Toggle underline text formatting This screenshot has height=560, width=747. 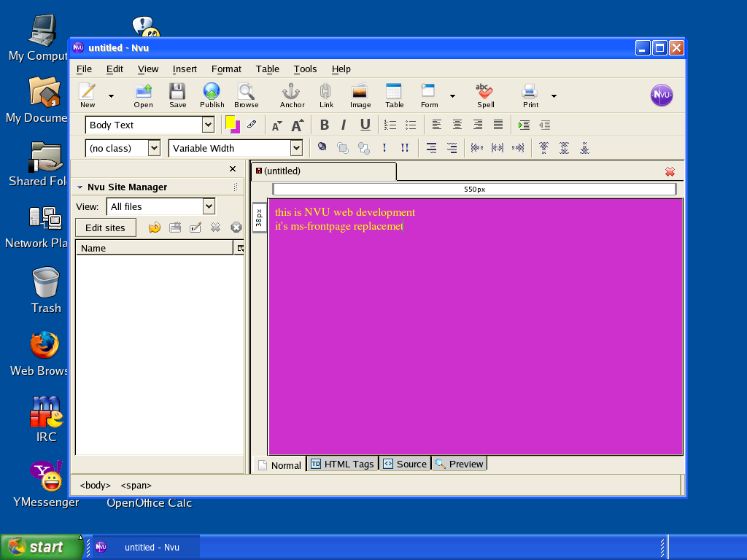pyautogui.click(x=365, y=125)
